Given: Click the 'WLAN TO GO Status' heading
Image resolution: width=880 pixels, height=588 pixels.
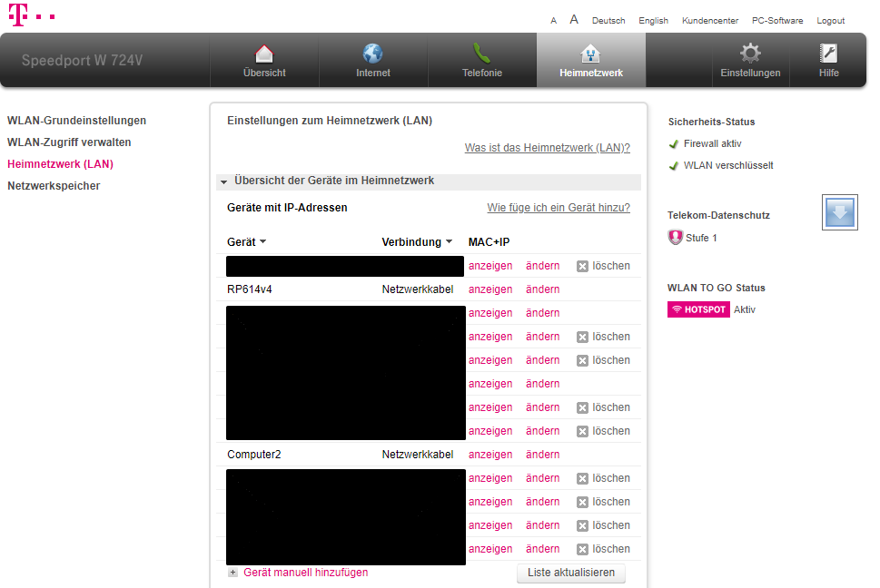Looking at the screenshot, I should click(x=717, y=289).
